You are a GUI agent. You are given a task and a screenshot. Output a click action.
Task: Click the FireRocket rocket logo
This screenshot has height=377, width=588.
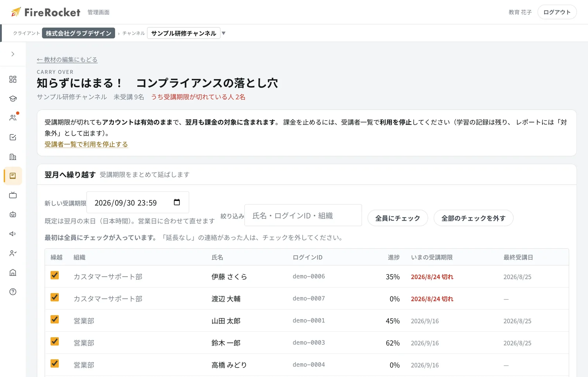click(16, 12)
